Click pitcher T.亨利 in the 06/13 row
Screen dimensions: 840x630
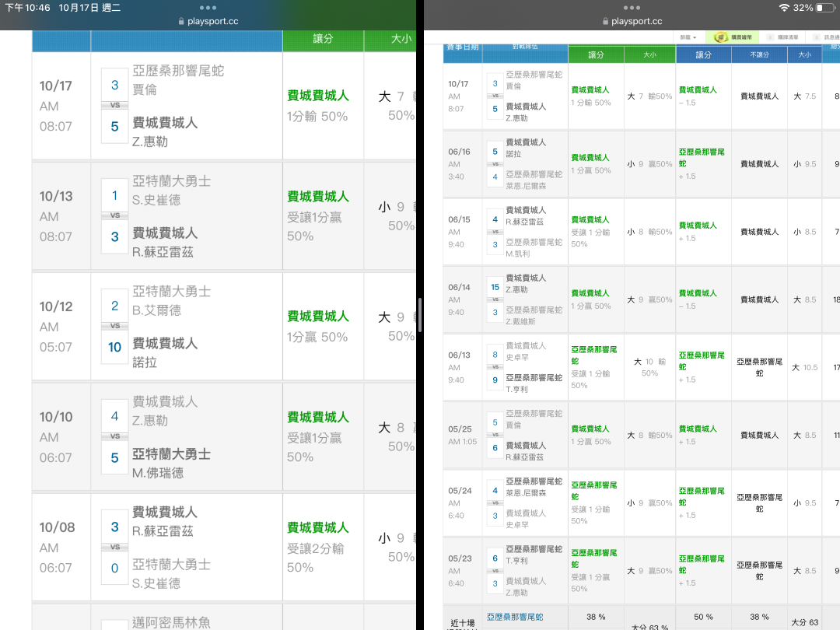point(517,389)
